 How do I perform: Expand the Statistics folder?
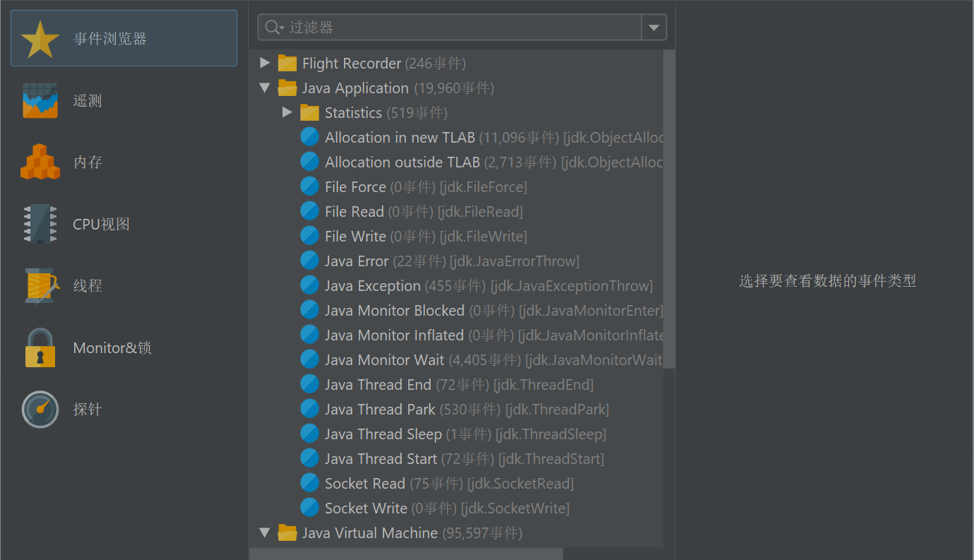(x=287, y=112)
